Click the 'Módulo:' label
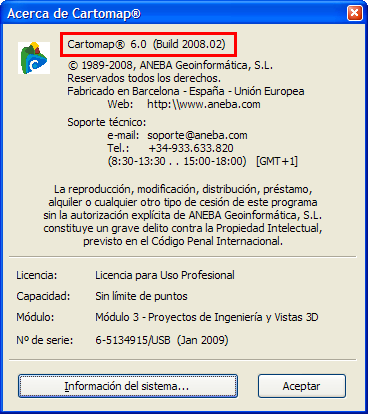 tap(35, 317)
